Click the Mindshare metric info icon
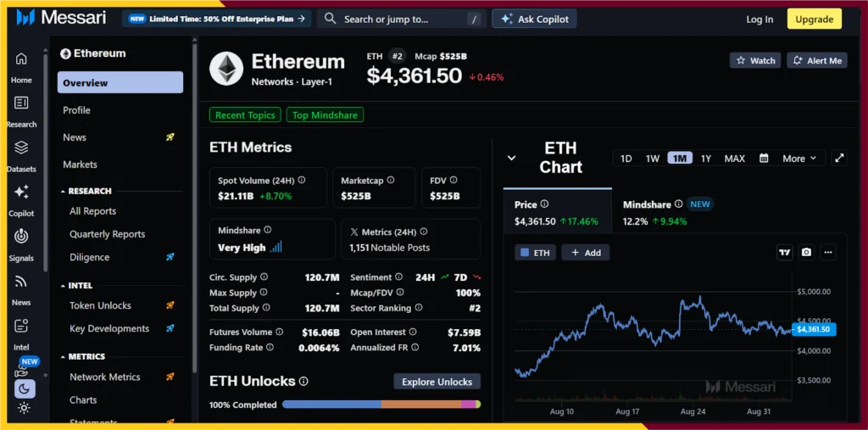This screenshot has height=430, width=868. coord(268,229)
